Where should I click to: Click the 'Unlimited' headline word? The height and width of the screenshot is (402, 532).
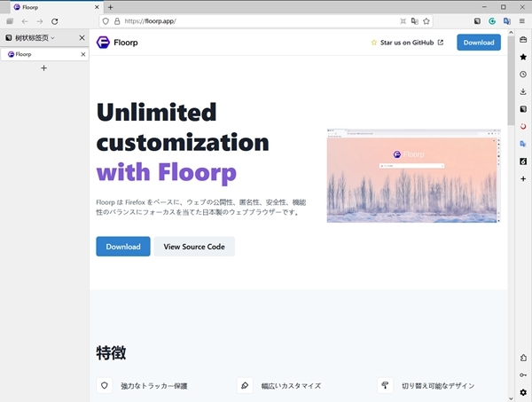(x=156, y=113)
